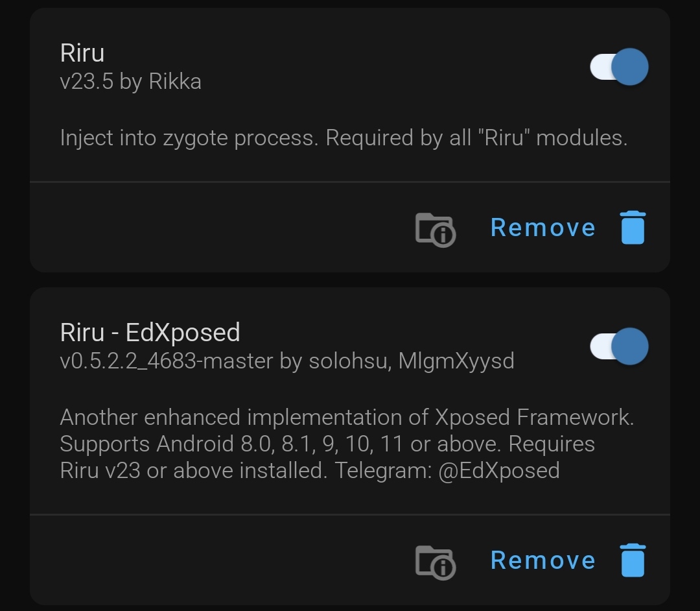Open Riru module folder info icon
The height and width of the screenshot is (611, 700).
point(436,230)
